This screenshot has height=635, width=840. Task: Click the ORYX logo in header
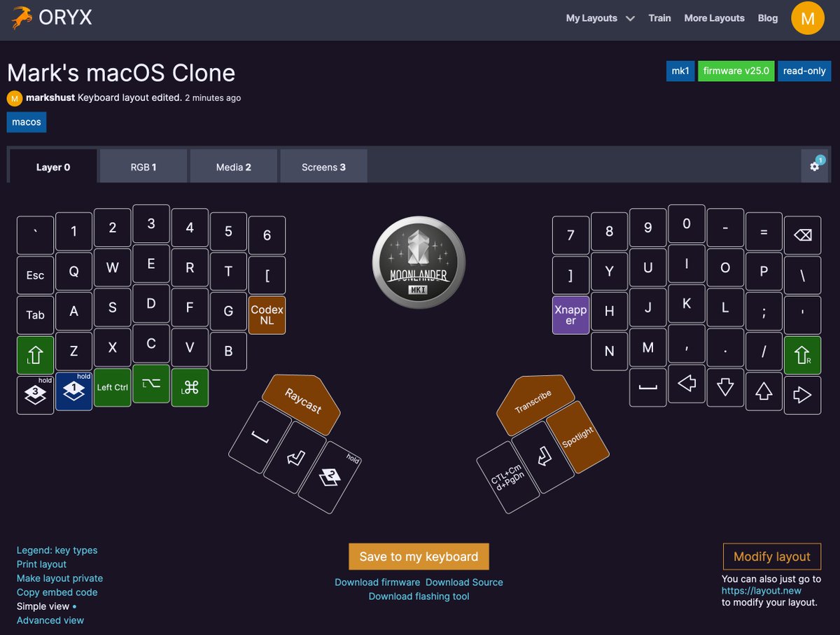(x=52, y=18)
